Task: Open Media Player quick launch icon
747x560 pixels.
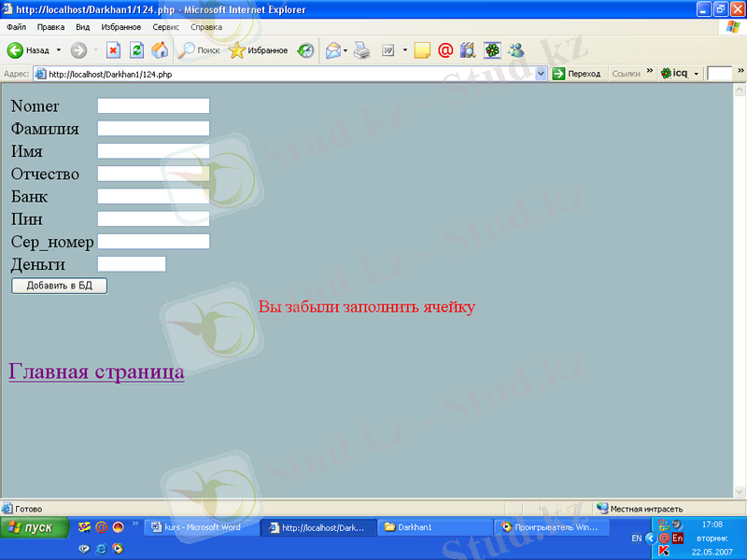Action: pyautogui.click(x=118, y=549)
